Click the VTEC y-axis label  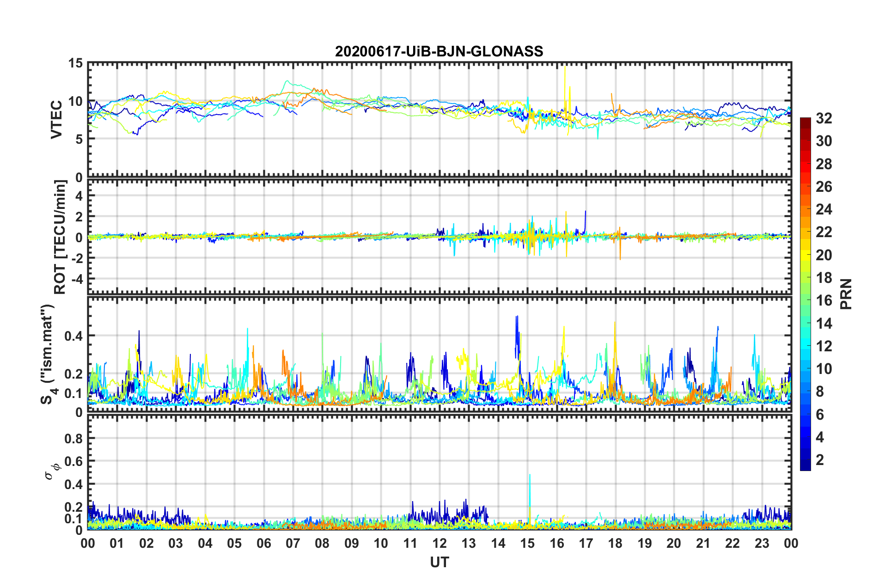(56, 120)
